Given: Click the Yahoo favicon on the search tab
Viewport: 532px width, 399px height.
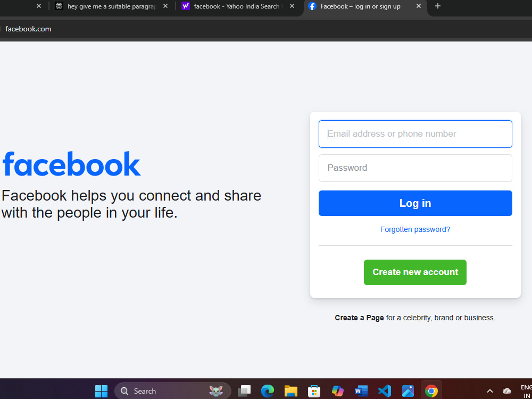Looking at the screenshot, I should 186,6.
